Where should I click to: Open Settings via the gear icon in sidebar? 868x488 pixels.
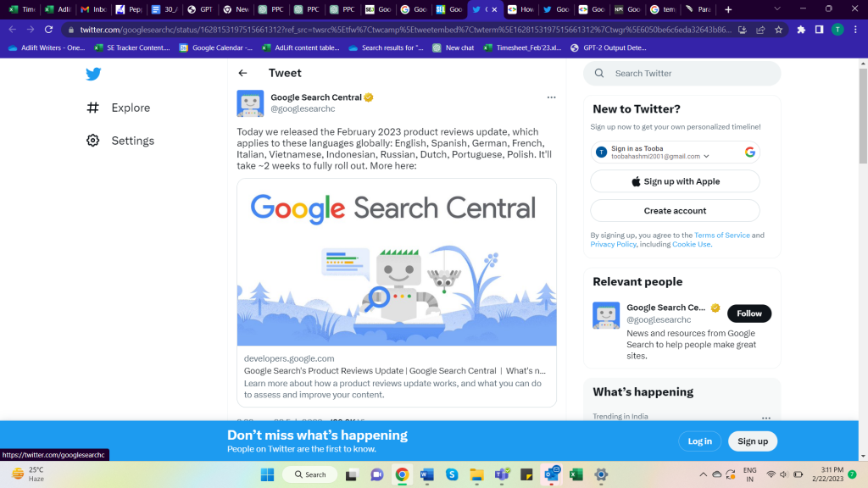point(93,141)
